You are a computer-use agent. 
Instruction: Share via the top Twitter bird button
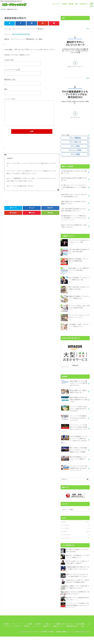tap(10, 23)
